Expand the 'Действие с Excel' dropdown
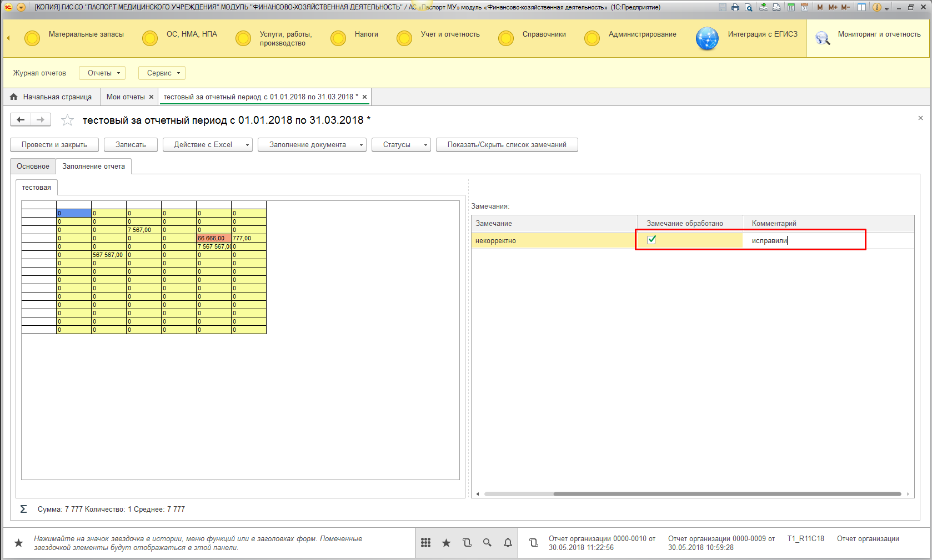 [207, 145]
